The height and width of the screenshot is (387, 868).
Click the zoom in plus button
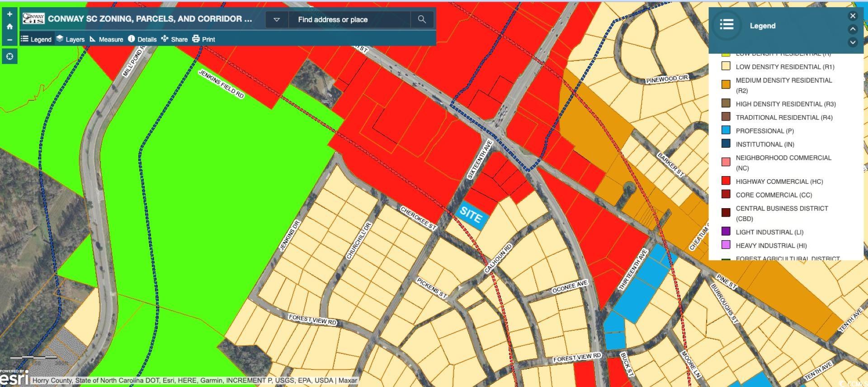9,14
